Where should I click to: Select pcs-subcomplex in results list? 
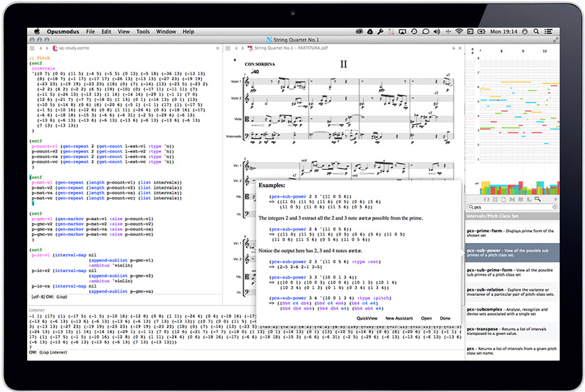[x=513, y=311]
